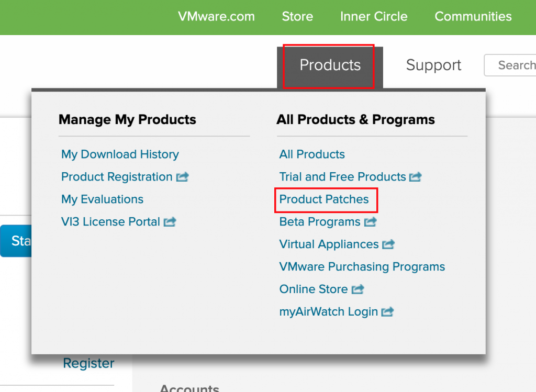Click external link icon beside Beta Programs
Image resolution: width=536 pixels, height=392 pixels.
[370, 222]
